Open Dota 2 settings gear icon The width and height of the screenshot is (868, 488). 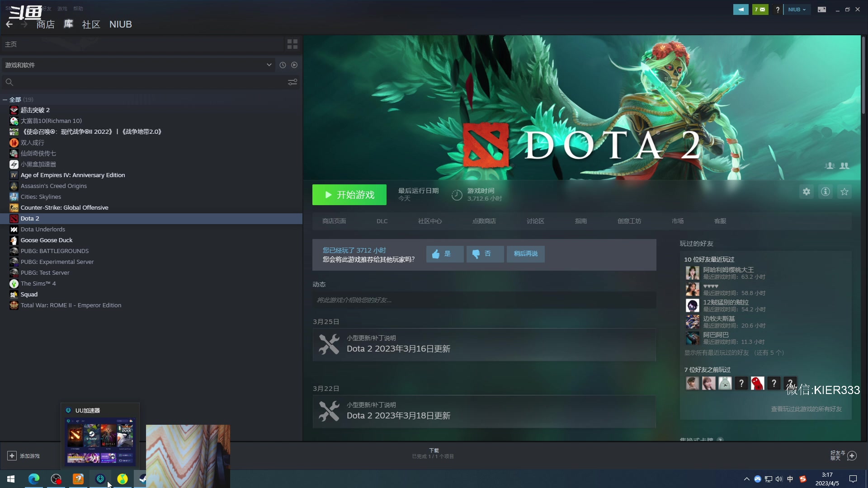807,192
